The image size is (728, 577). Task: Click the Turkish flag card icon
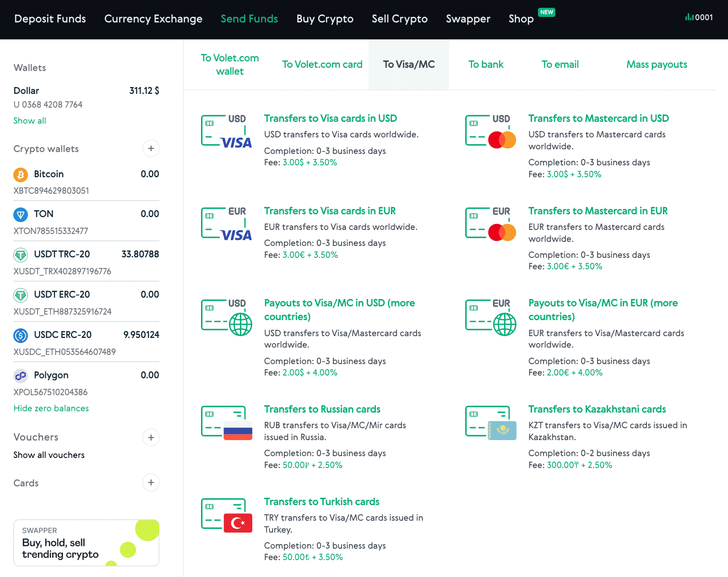pyautogui.click(x=227, y=515)
